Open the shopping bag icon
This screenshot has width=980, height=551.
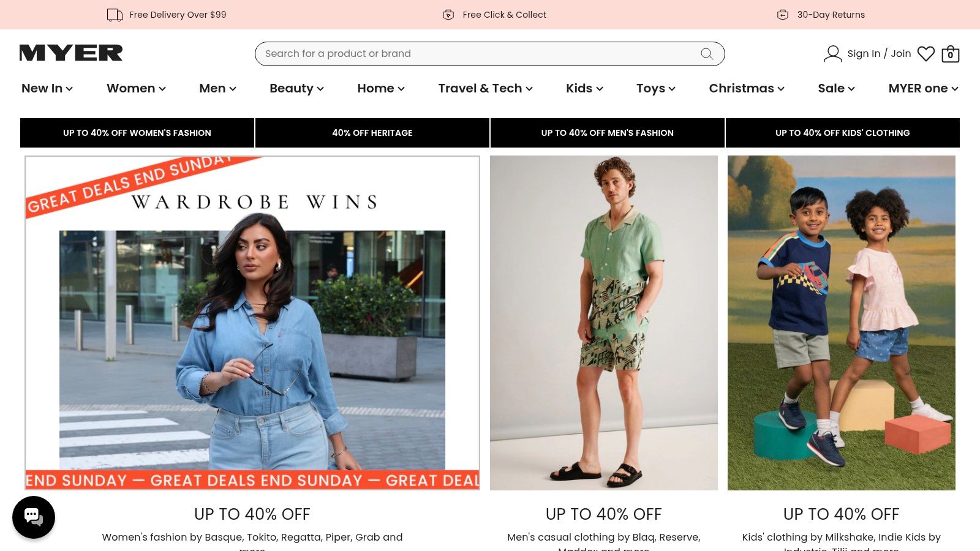tap(950, 54)
